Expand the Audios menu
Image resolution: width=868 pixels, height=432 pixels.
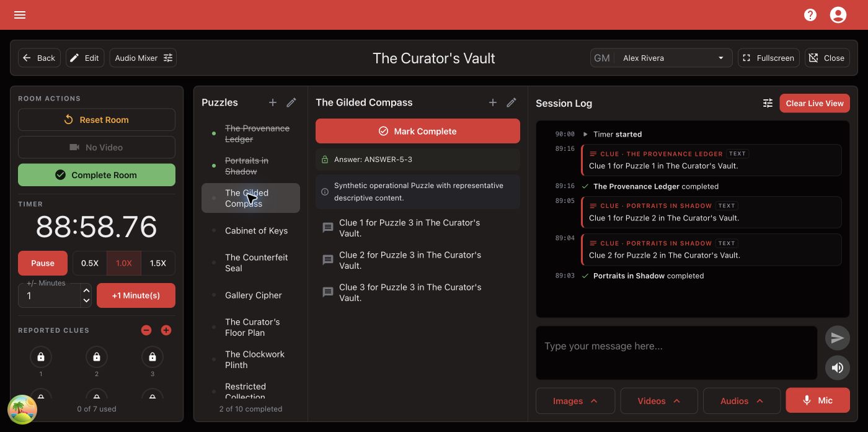click(742, 401)
